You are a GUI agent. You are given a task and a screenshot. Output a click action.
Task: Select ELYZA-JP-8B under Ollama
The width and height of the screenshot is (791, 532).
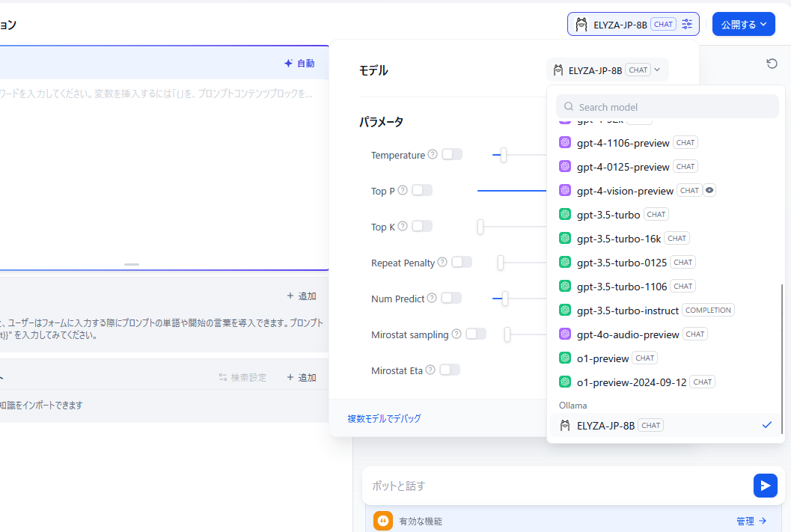click(666, 425)
